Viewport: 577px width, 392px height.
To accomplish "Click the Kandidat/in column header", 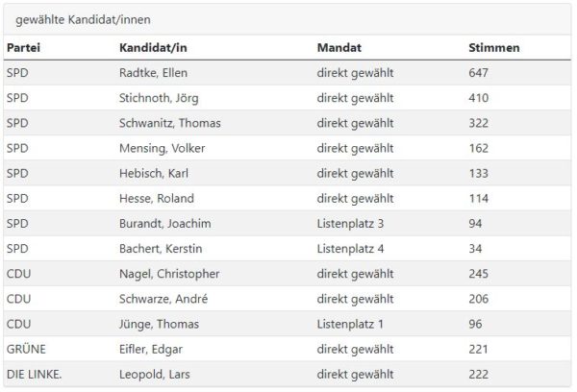I will click(153, 48).
